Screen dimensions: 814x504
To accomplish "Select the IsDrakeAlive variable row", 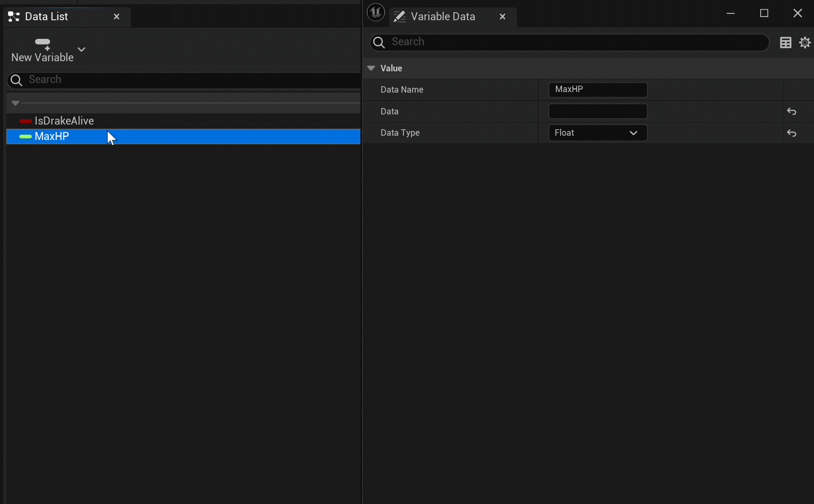I will click(x=184, y=121).
